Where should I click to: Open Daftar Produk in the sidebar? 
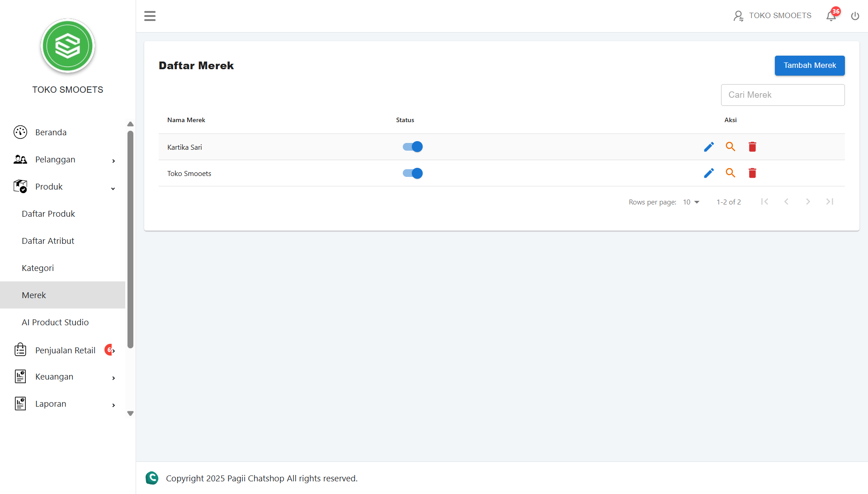coord(48,214)
